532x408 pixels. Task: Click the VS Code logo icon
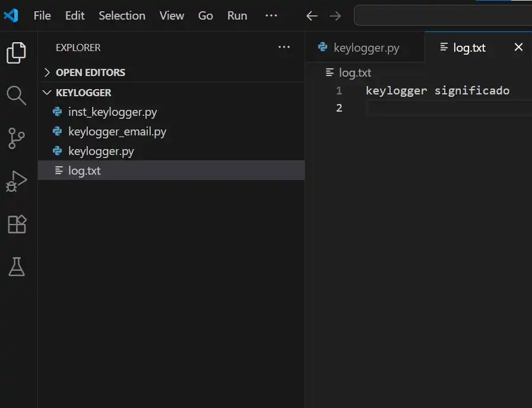coord(11,15)
